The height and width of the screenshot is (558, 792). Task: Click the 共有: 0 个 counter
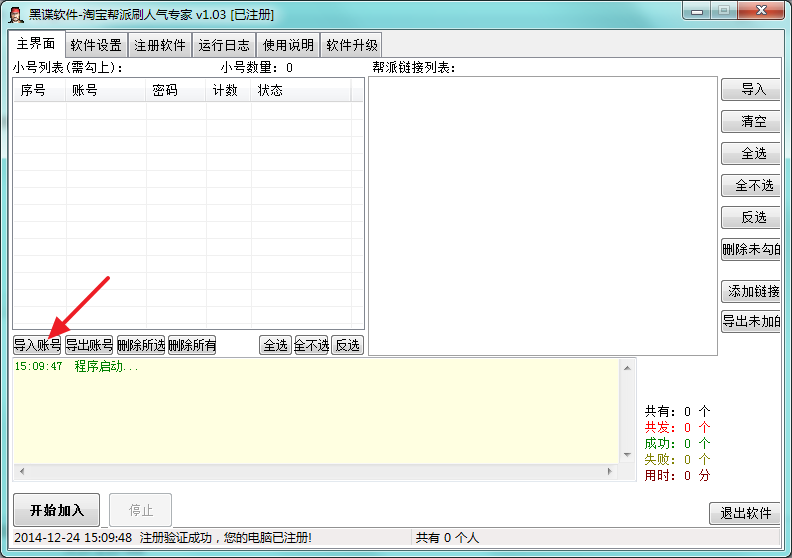click(x=677, y=411)
